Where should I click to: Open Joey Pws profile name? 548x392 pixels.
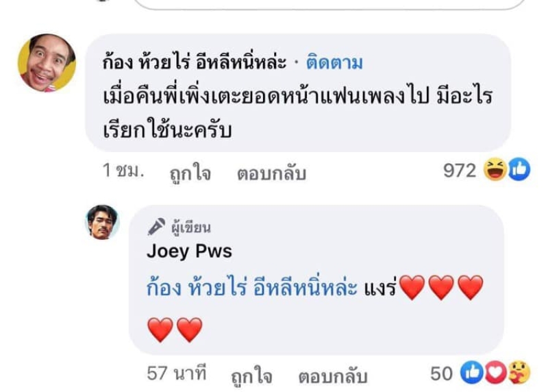click(189, 251)
